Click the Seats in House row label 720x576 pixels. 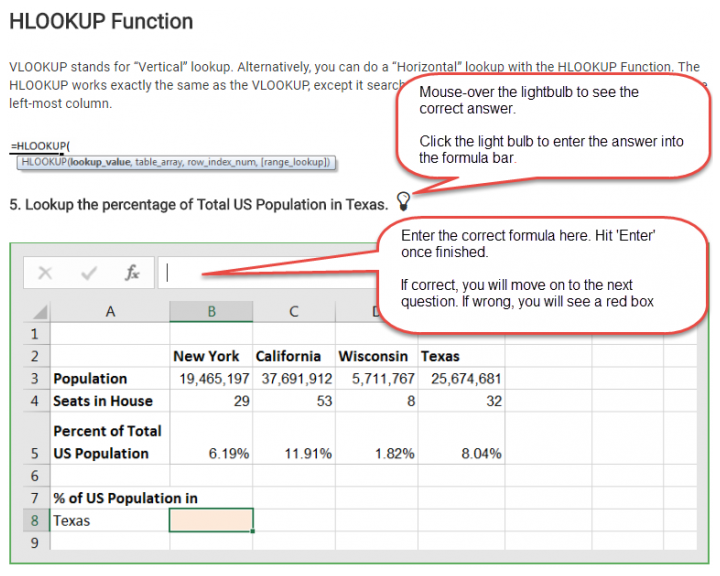pos(103,401)
